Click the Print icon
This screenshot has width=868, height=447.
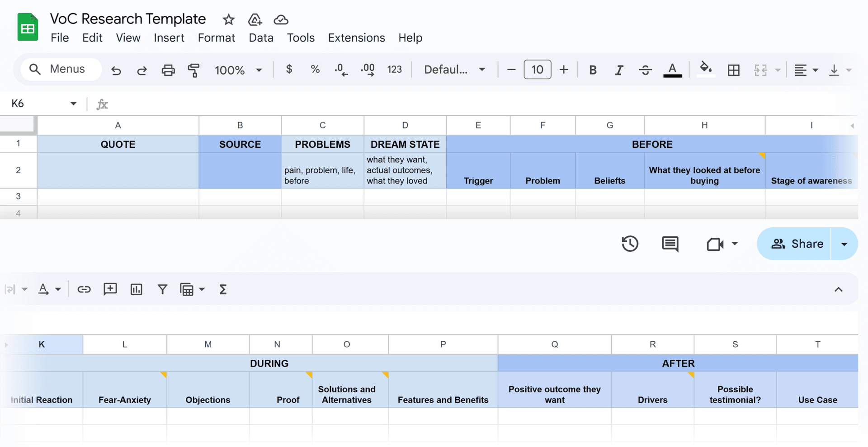pyautogui.click(x=168, y=70)
